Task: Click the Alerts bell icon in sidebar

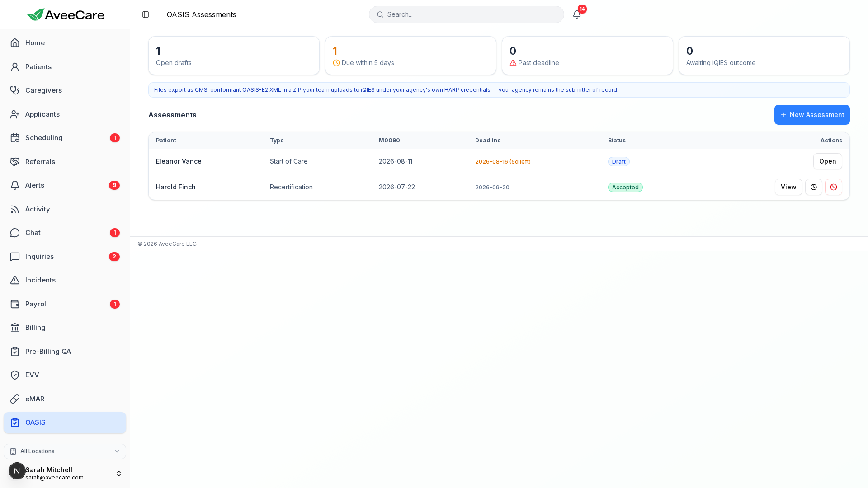Action: click(15, 185)
